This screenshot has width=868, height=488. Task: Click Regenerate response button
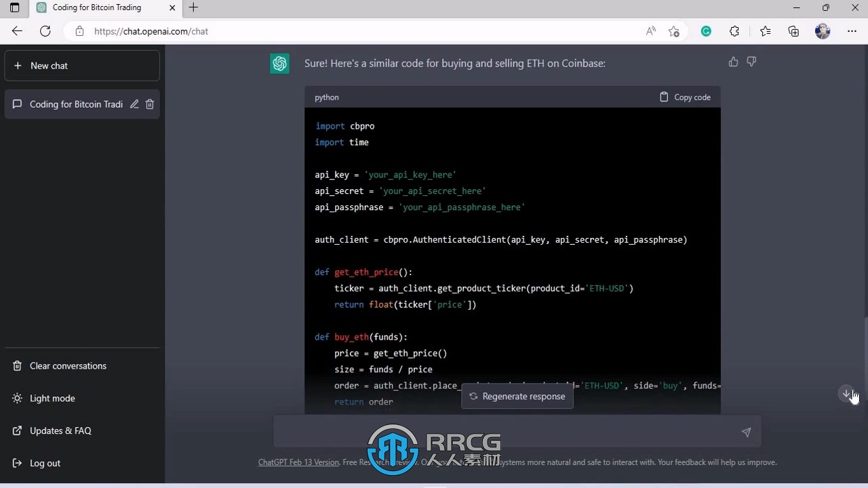[517, 396]
